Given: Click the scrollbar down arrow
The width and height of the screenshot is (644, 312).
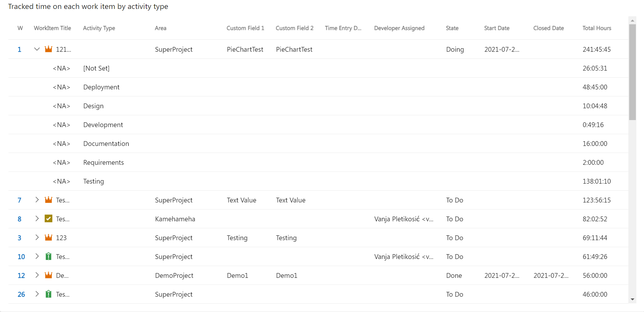Looking at the screenshot, I should tap(632, 299).
